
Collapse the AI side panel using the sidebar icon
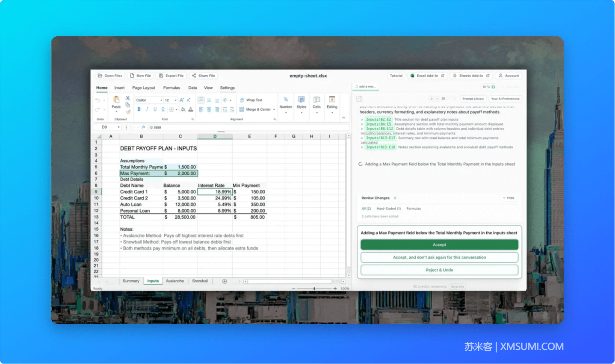360,99
